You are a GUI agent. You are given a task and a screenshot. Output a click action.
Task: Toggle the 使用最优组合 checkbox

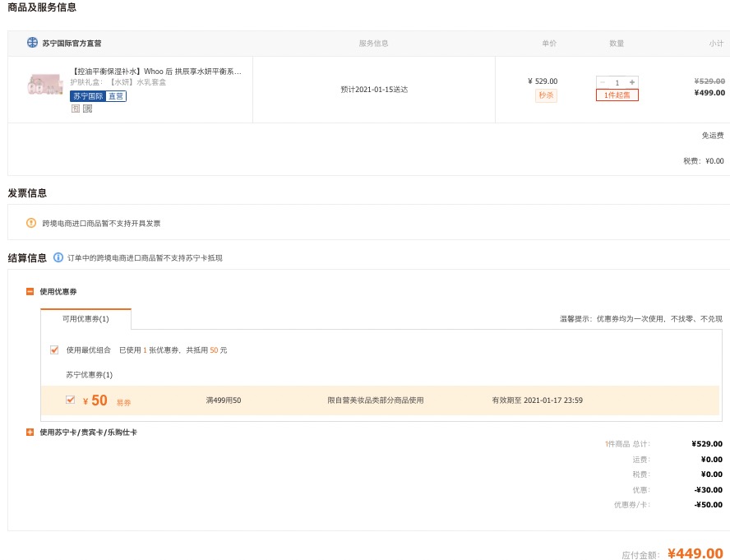[x=54, y=349]
